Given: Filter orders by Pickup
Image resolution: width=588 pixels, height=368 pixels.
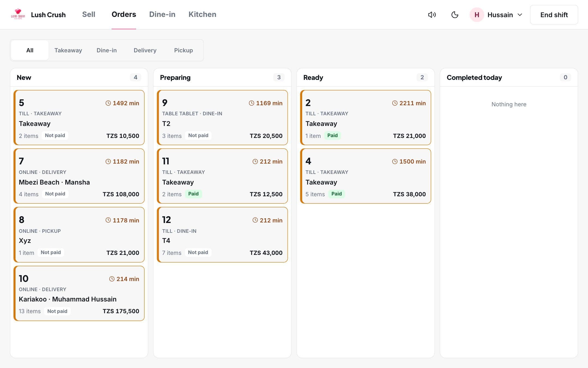Looking at the screenshot, I should (183, 50).
